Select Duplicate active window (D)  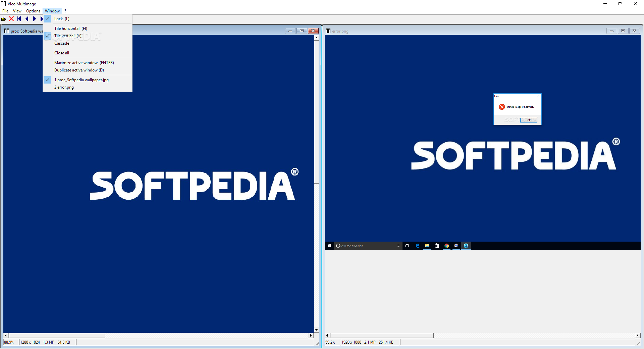(88, 70)
